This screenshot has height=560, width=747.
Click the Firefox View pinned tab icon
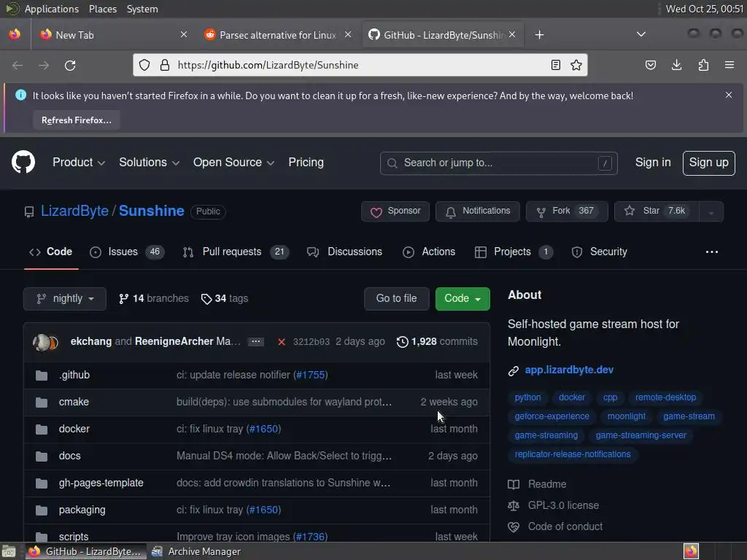[15, 34]
